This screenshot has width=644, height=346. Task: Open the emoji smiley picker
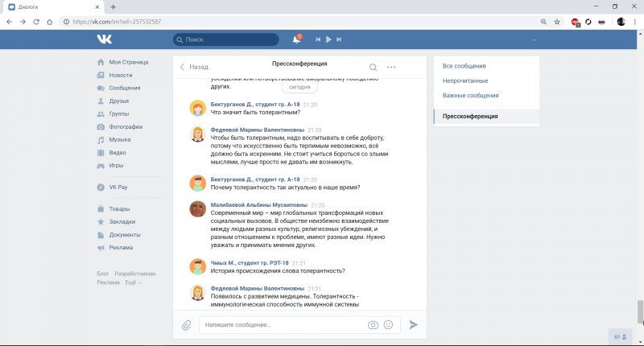389,325
